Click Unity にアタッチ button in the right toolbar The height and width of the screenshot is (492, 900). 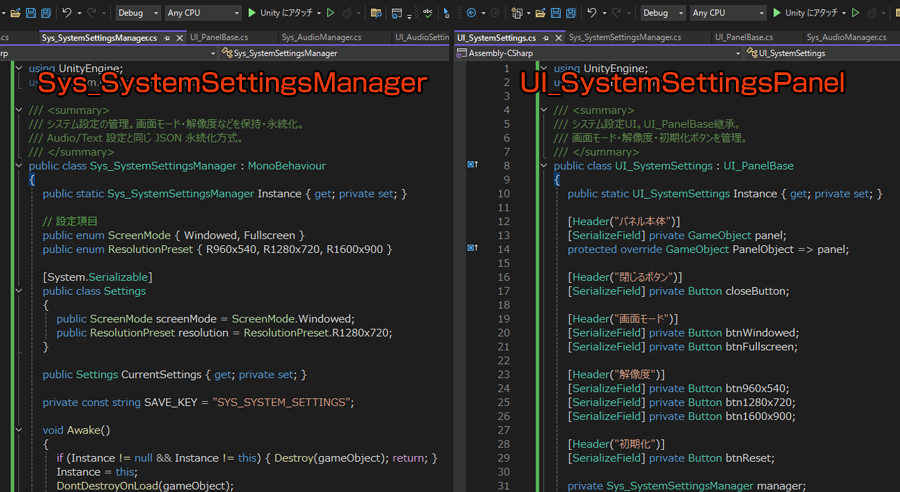tap(805, 13)
